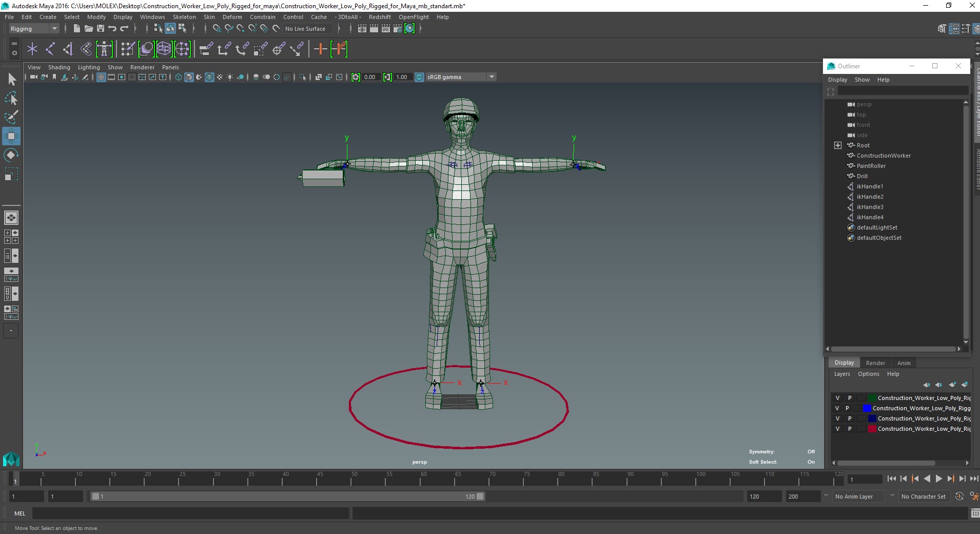Click the Parent constraint shelf icon
Screen dimensions: 980x534
click(x=206, y=49)
